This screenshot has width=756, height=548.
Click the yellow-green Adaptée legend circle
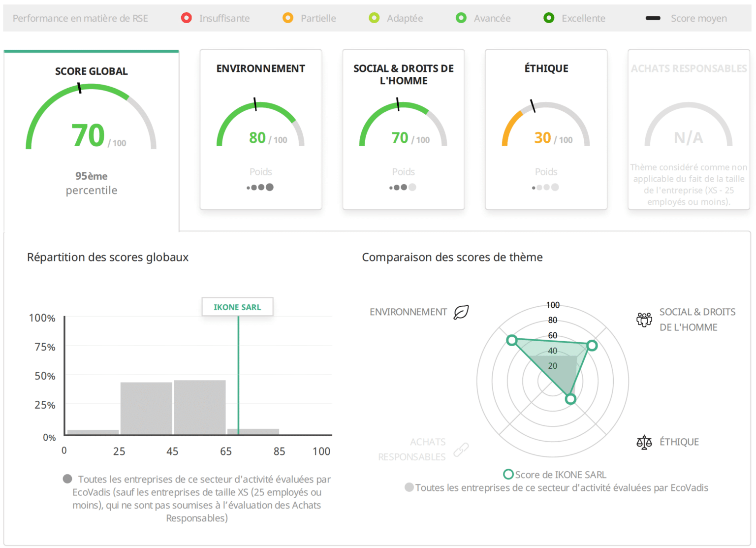[x=374, y=18]
